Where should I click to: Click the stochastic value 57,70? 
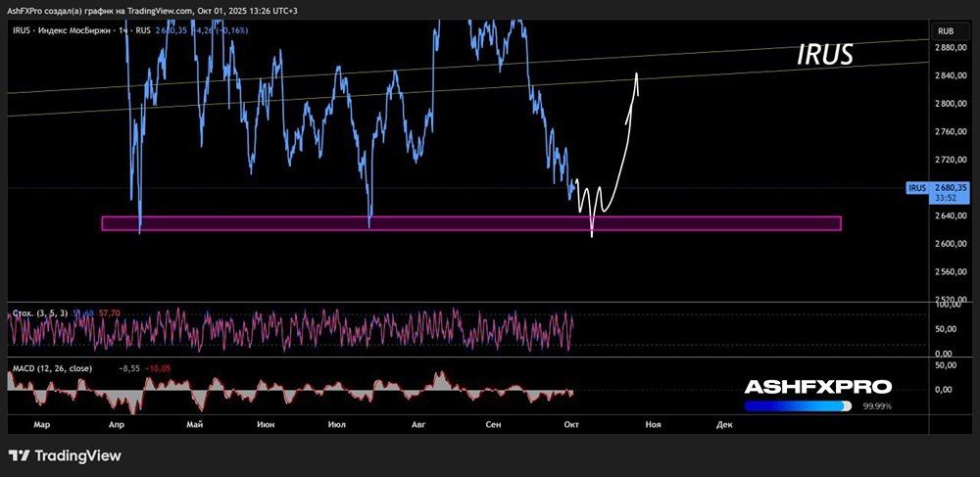point(112,313)
